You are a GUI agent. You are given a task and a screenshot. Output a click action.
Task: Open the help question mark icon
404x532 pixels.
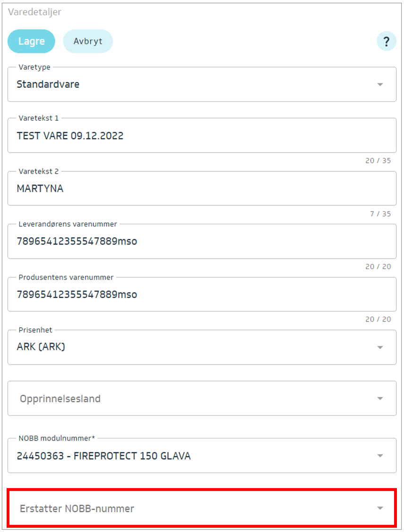[x=386, y=42]
